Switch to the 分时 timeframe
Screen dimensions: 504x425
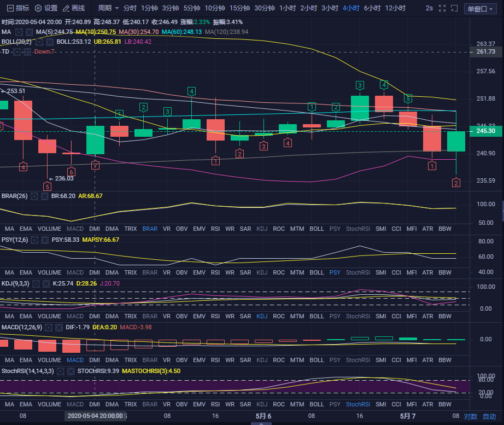pos(130,8)
